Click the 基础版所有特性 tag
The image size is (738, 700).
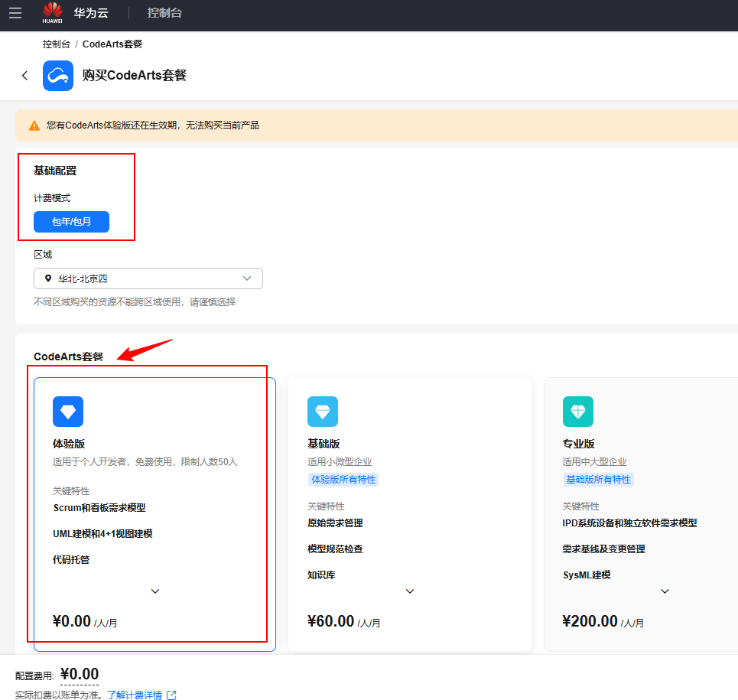click(x=598, y=480)
